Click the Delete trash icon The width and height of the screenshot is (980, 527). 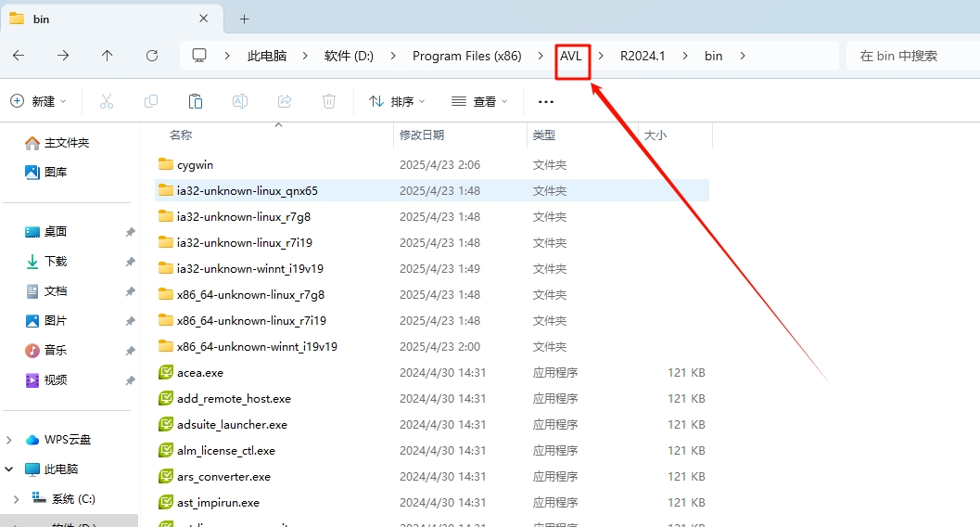tap(329, 101)
